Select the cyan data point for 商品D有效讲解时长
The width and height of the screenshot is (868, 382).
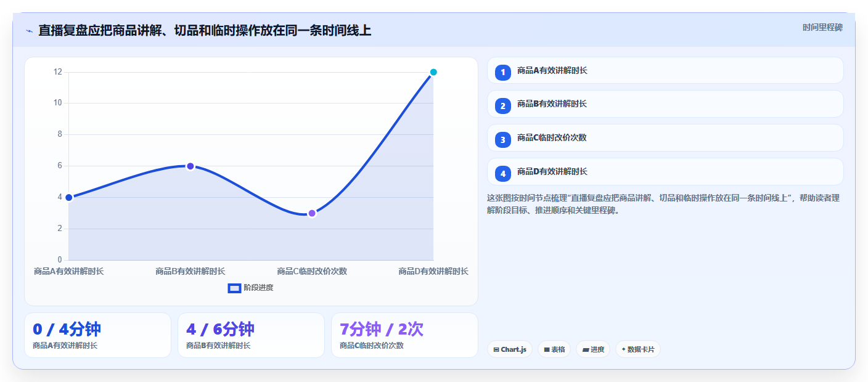coord(433,72)
